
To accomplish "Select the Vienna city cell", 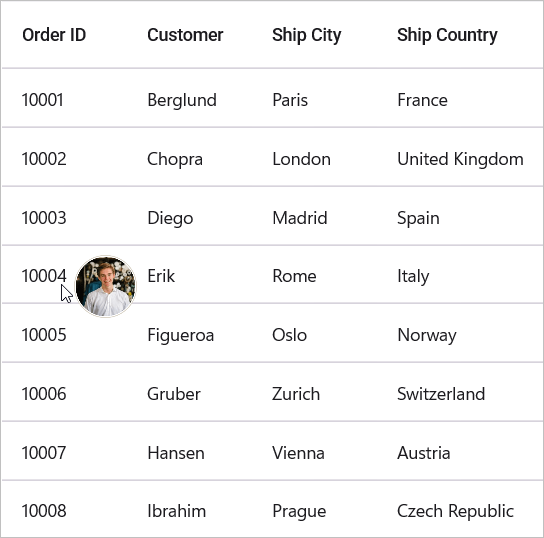I will click(298, 453).
